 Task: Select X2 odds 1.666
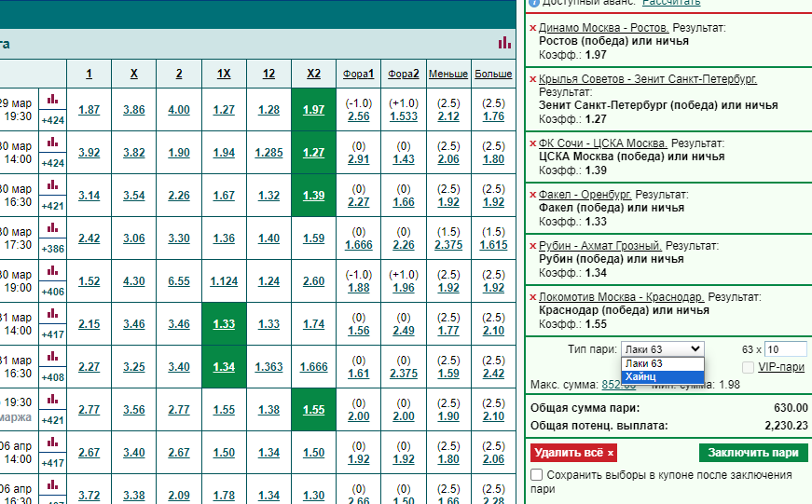click(x=314, y=367)
